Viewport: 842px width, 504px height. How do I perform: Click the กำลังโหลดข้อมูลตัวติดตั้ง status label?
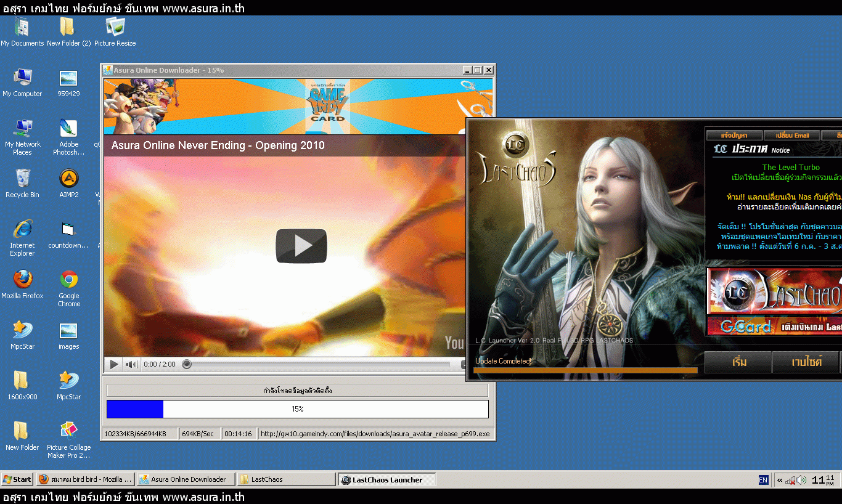[x=298, y=391]
